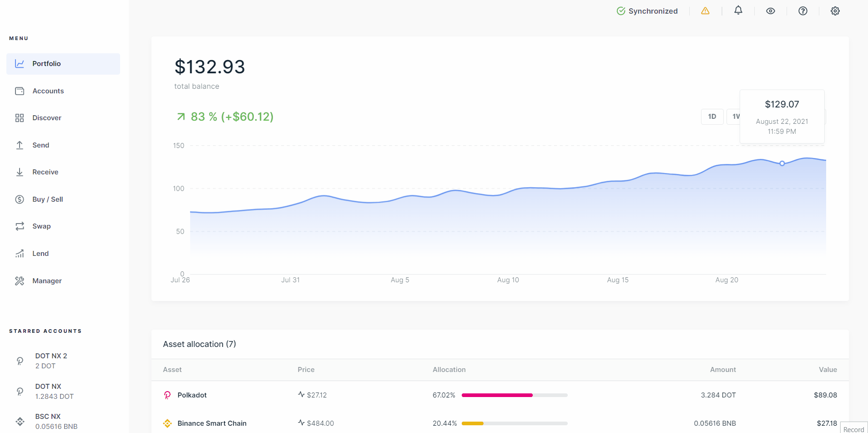Open starred account DOT NX 2
868x433 pixels.
(63, 361)
